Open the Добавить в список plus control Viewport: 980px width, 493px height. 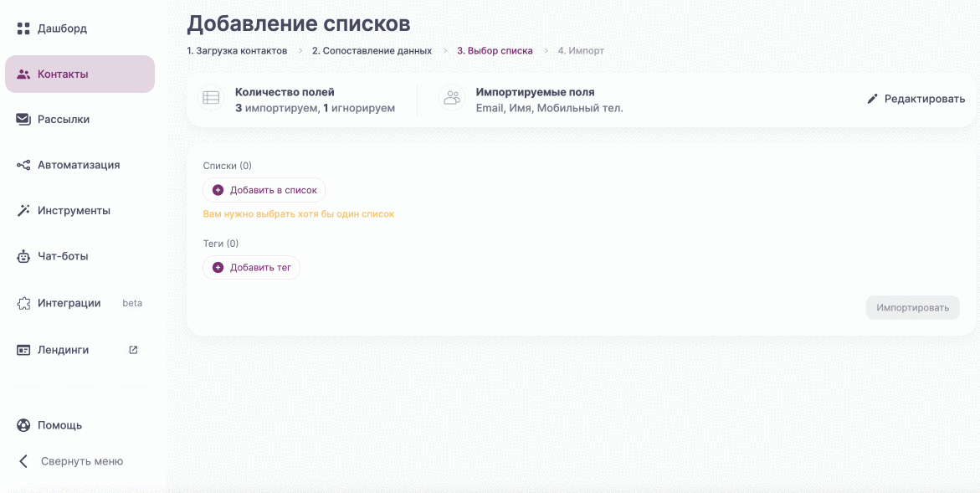(218, 189)
